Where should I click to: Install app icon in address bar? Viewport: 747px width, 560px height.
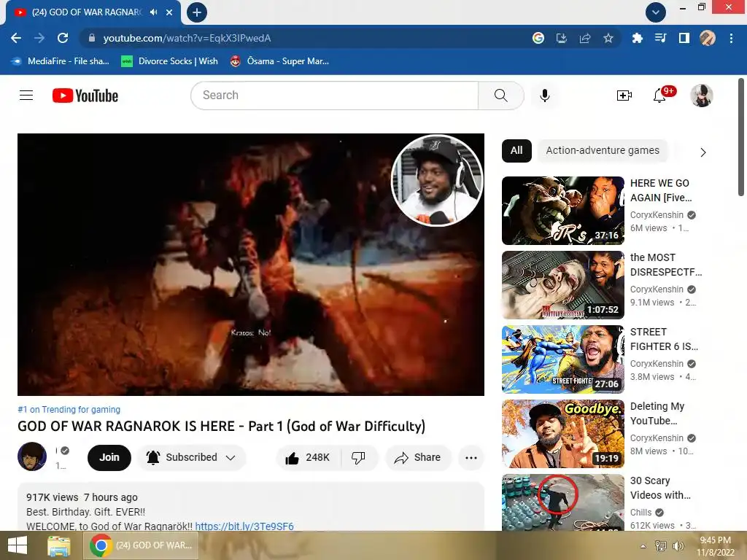[561, 38]
